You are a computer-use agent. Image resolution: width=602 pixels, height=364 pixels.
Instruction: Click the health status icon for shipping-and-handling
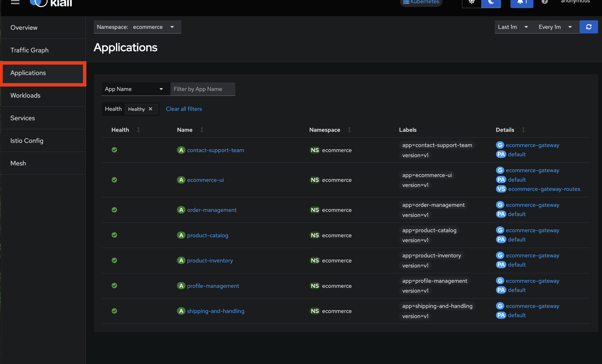[x=114, y=311]
